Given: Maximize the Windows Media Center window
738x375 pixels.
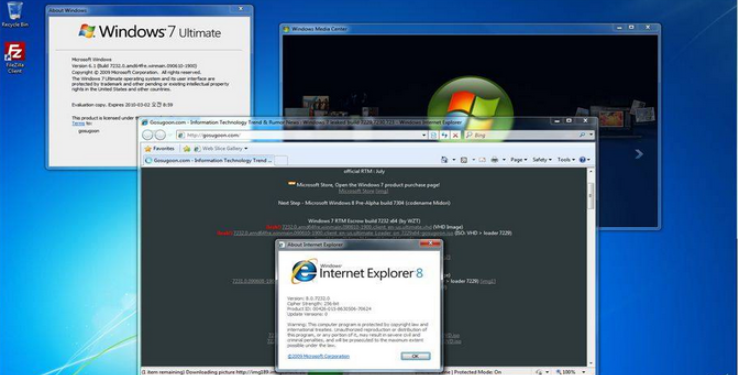Looking at the screenshot, I should coord(631,27).
